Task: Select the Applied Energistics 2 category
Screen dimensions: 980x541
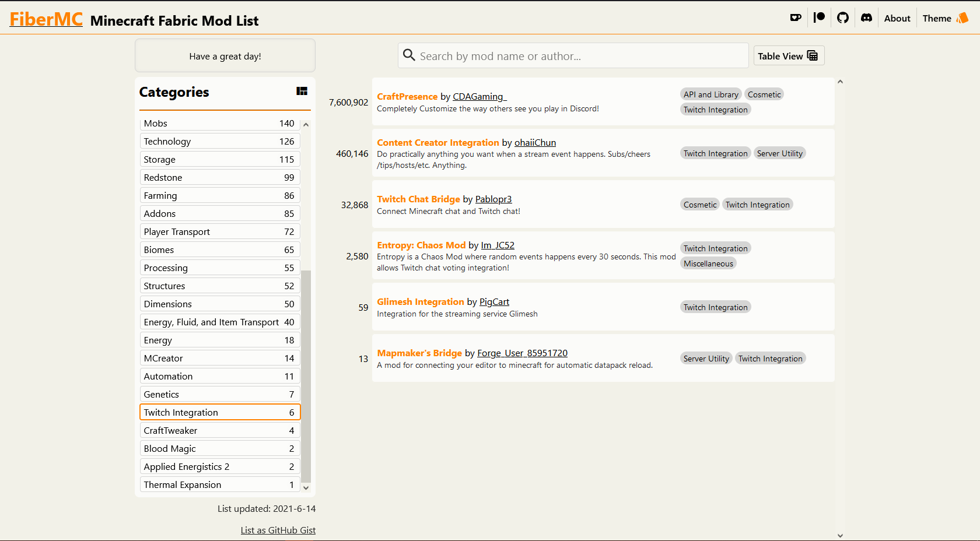Action: click(220, 466)
